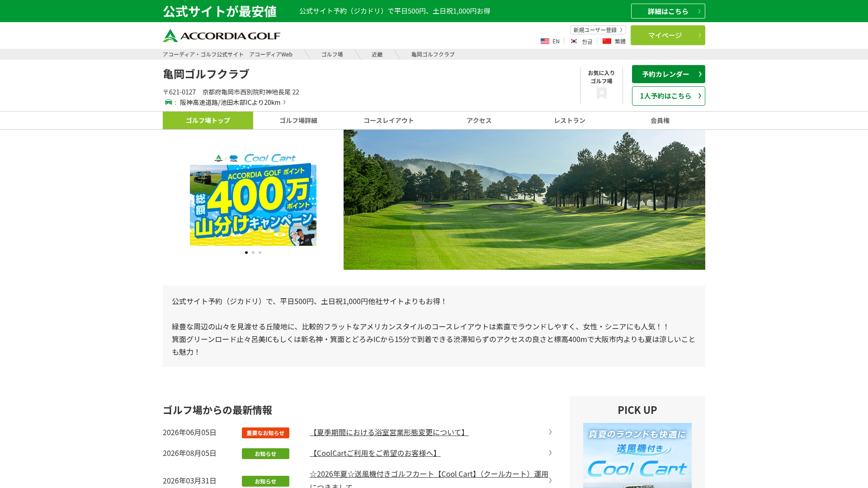This screenshot has width=868, height=488.
Task: Open news 夏季期間における浴室営業形態変更について
Action: [x=389, y=432]
